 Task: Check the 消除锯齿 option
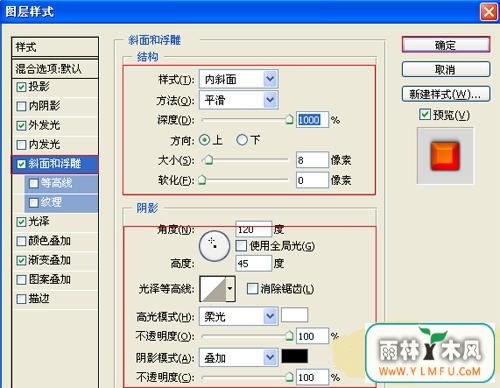[x=252, y=289]
